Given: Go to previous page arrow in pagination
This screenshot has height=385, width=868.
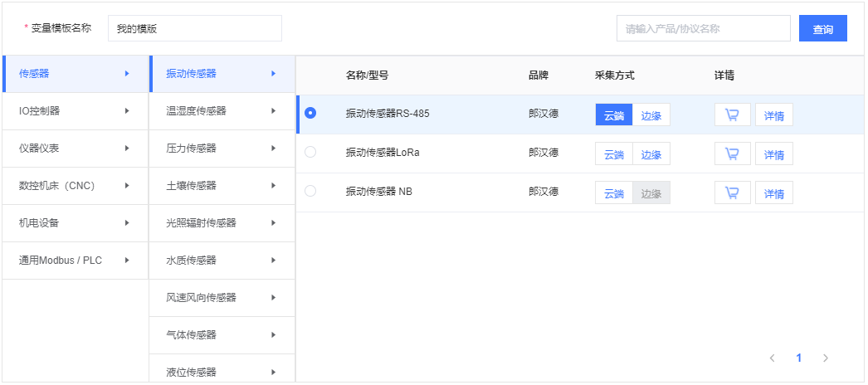Looking at the screenshot, I should coord(772,358).
